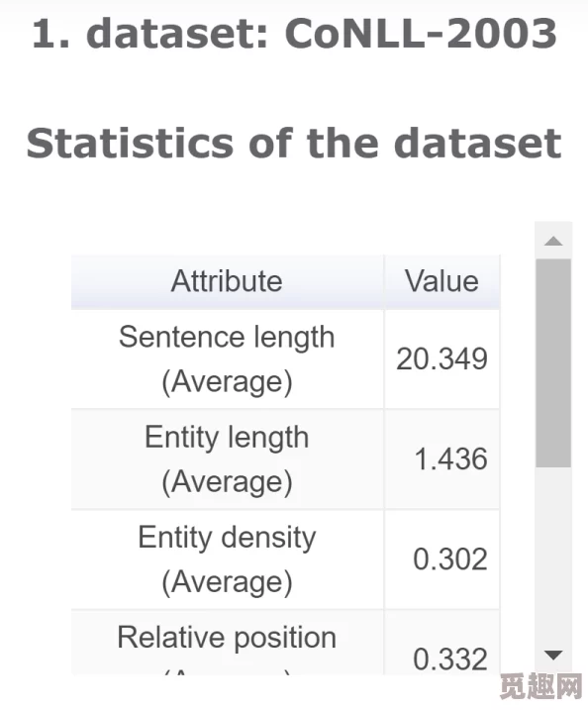Select the 20.349 value cell

point(442,359)
